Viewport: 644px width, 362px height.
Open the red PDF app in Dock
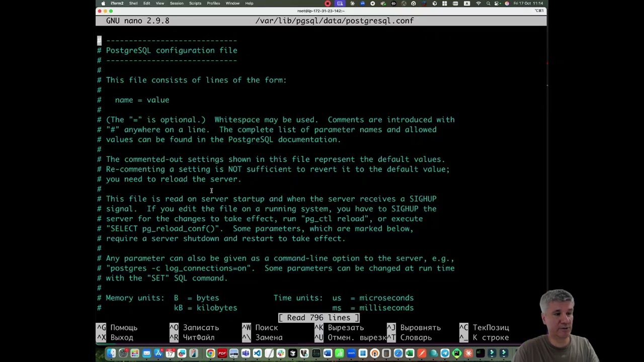(222, 353)
